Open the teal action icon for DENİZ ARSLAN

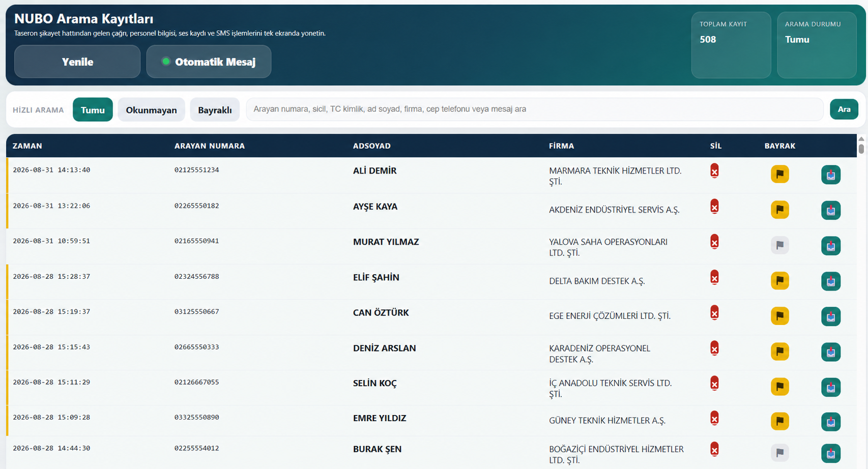[831, 351]
